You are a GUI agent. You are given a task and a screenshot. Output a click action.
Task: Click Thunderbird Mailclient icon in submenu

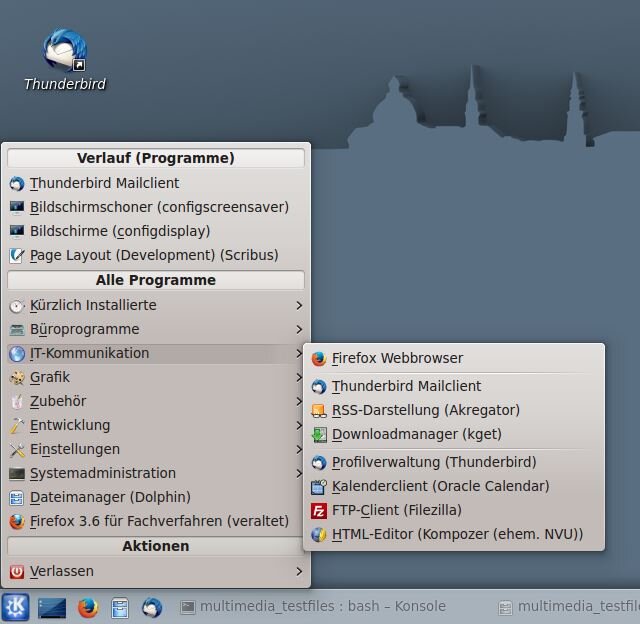319,386
